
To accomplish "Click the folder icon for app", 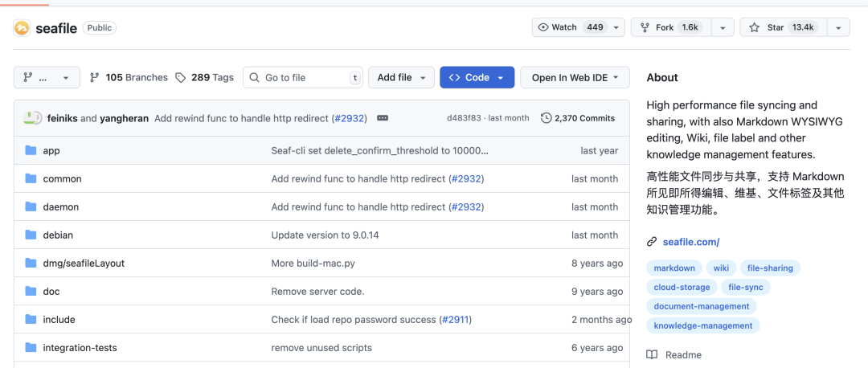I will coord(31,150).
